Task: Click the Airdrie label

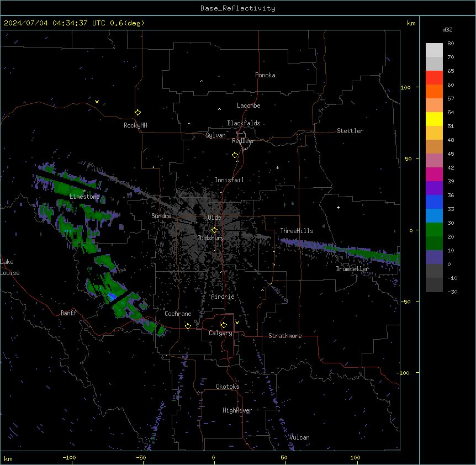Action: [223, 297]
